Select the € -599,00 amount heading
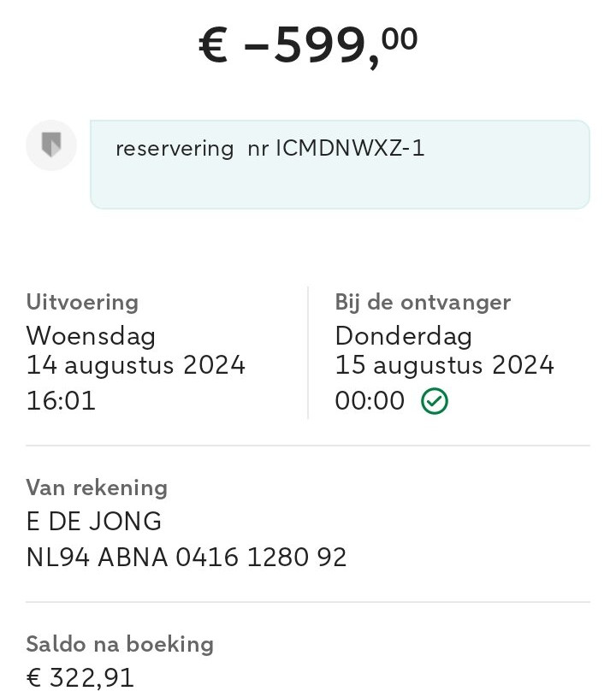Image resolution: width=616 pixels, height=691 pixels. (x=308, y=44)
